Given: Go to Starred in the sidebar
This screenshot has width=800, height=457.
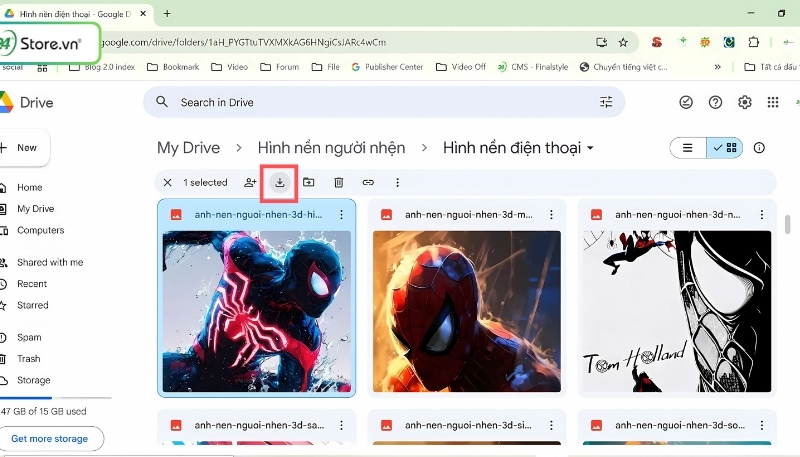Looking at the screenshot, I should pos(32,305).
